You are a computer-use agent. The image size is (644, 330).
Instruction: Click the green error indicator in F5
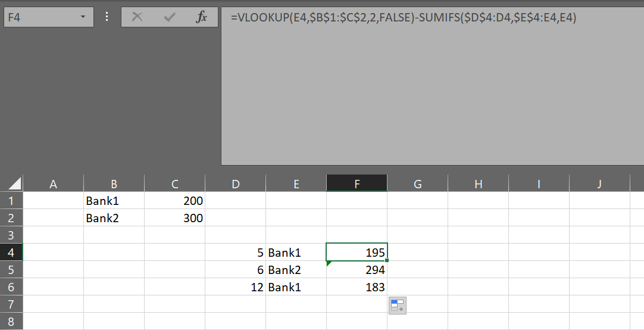click(329, 263)
